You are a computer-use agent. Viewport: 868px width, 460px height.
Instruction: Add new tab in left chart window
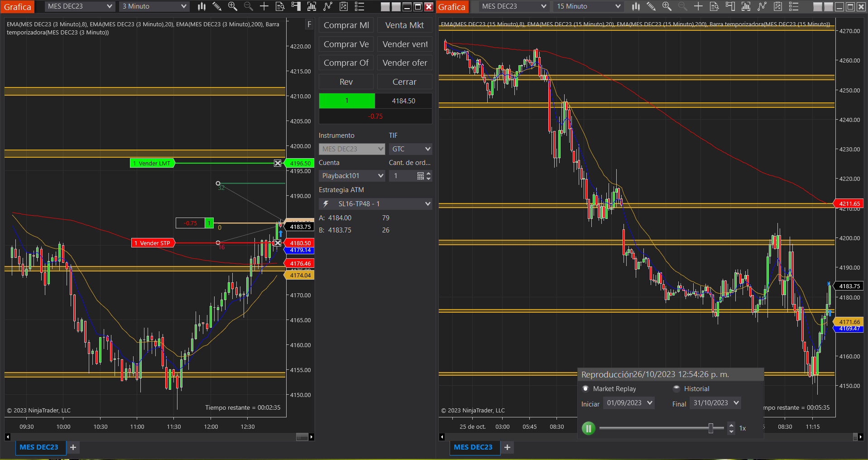pyautogui.click(x=73, y=447)
